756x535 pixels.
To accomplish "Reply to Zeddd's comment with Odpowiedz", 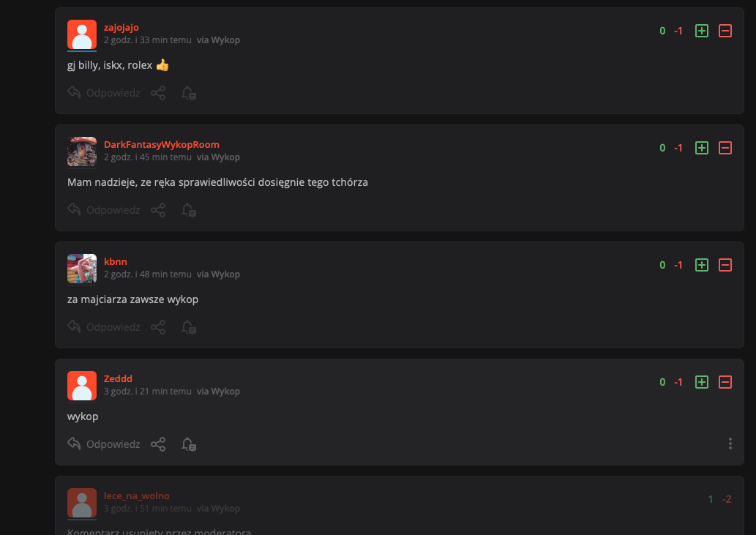I will (x=104, y=444).
